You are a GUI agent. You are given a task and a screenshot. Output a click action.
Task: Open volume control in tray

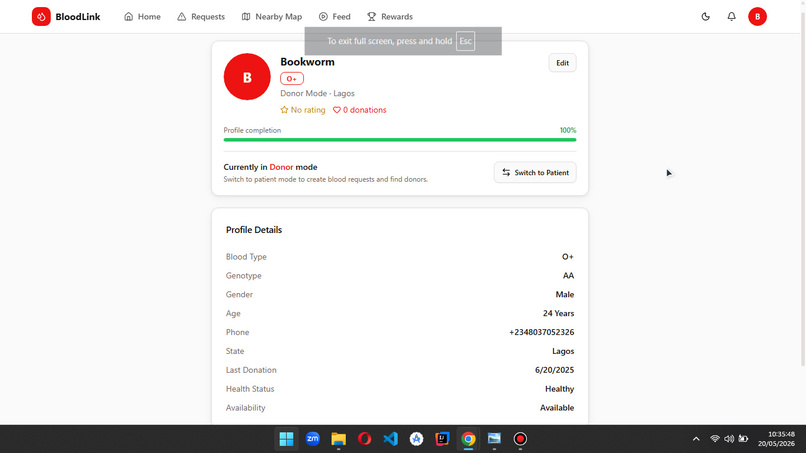(729, 439)
